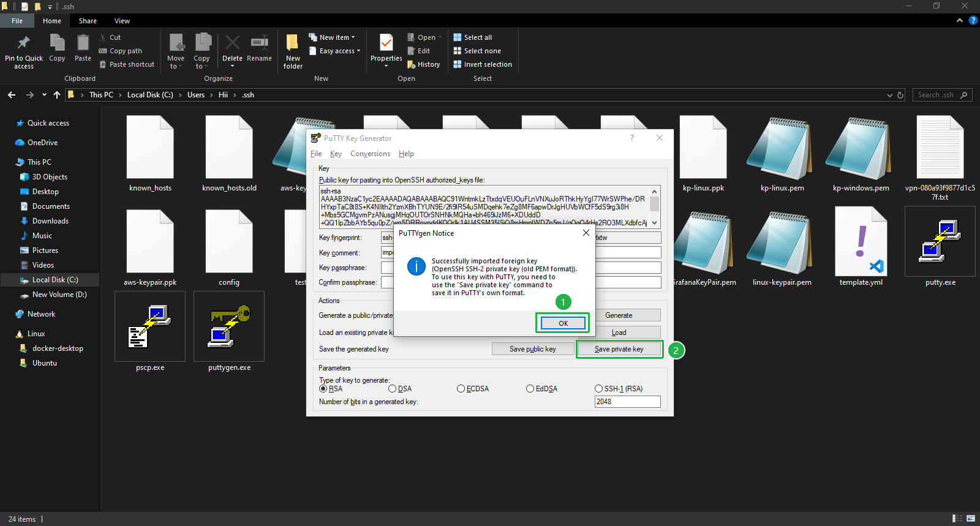The height and width of the screenshot is (526, 980).
Task: Click the Explorer help question icon
Action: tap(973, 21)
